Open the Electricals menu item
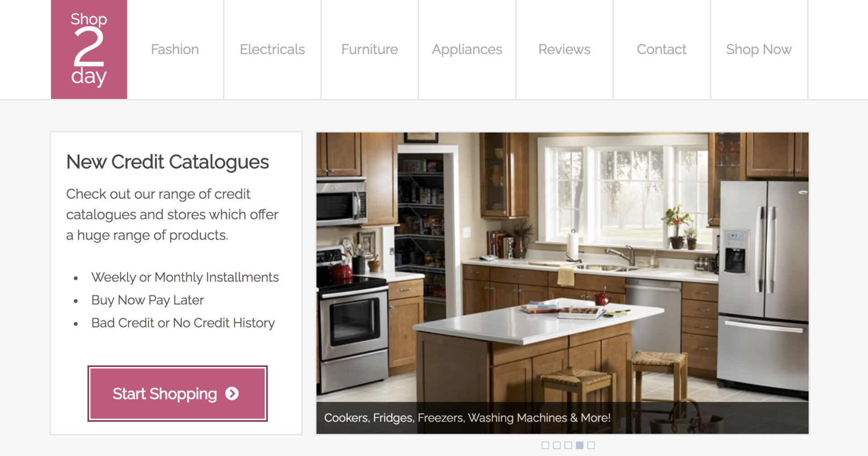 (272, 49)
